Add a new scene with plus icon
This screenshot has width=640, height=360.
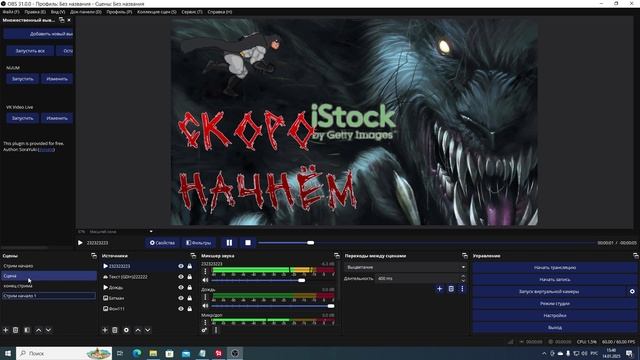click(6, 330)
